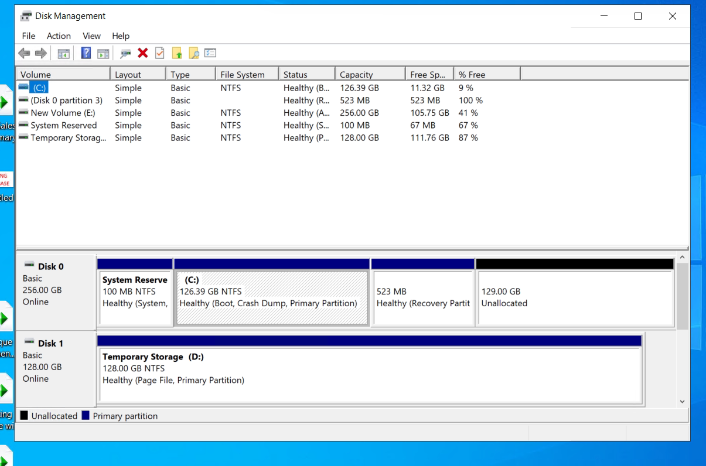Toggle Show/Hide Action Pane icon
706x466 pixels.
(x=103, y=54)
